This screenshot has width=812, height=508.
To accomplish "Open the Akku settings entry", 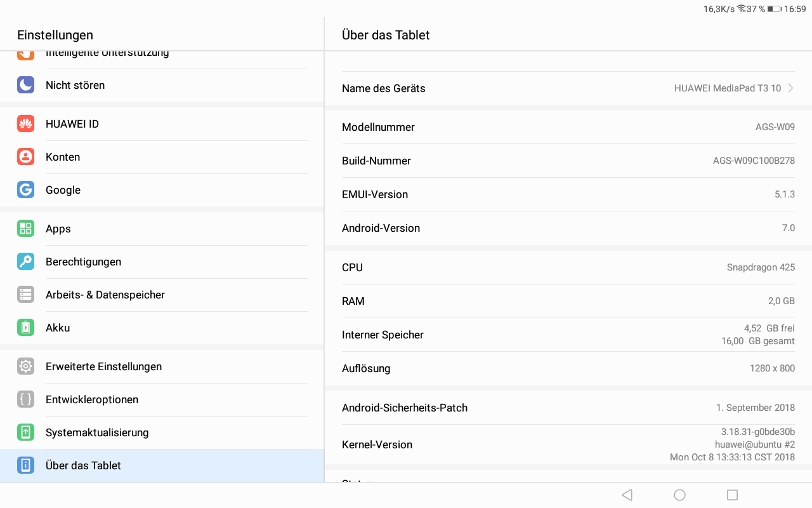I will pyautogui.click(x=162, y=328).
